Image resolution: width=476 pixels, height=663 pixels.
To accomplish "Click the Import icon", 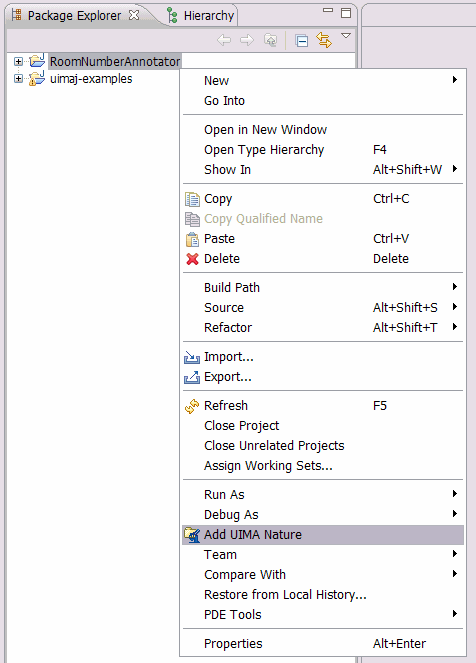I will click(192, 357).
